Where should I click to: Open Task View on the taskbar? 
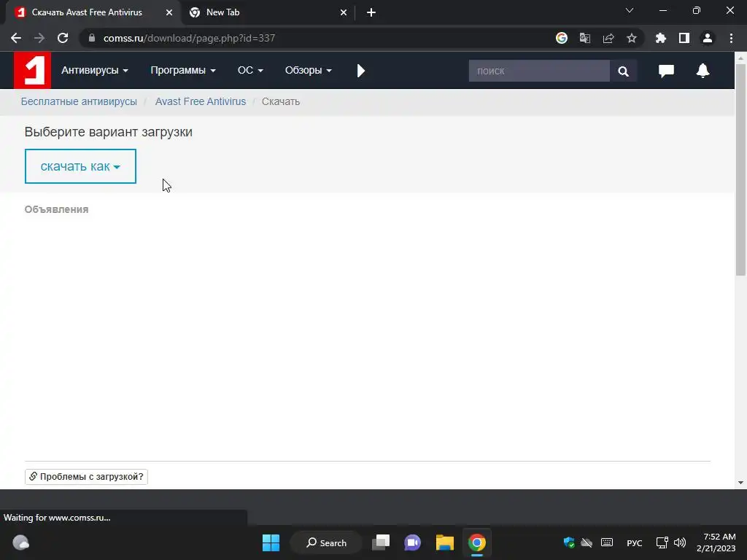coord(381,542)
